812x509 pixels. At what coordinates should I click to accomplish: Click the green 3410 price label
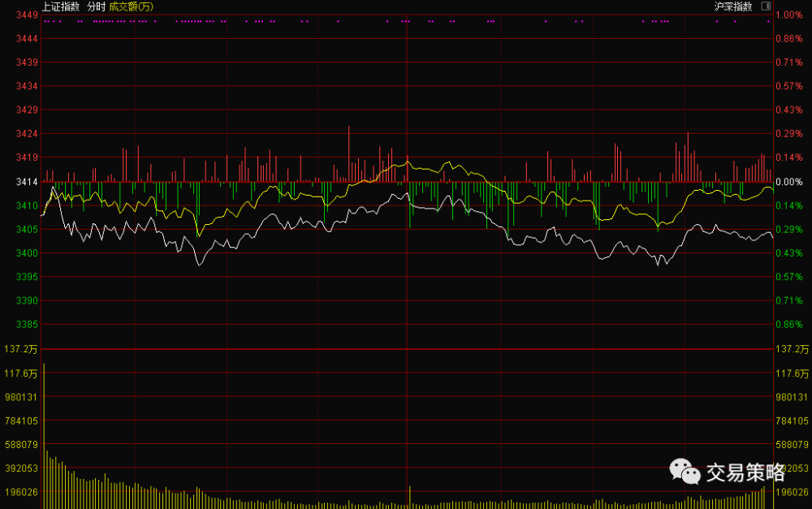coord(27,205)
